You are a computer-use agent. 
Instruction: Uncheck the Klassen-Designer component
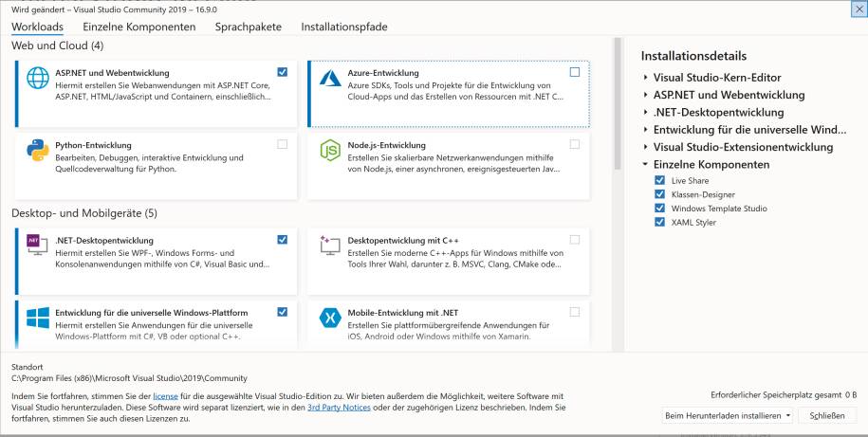point(659,194)
